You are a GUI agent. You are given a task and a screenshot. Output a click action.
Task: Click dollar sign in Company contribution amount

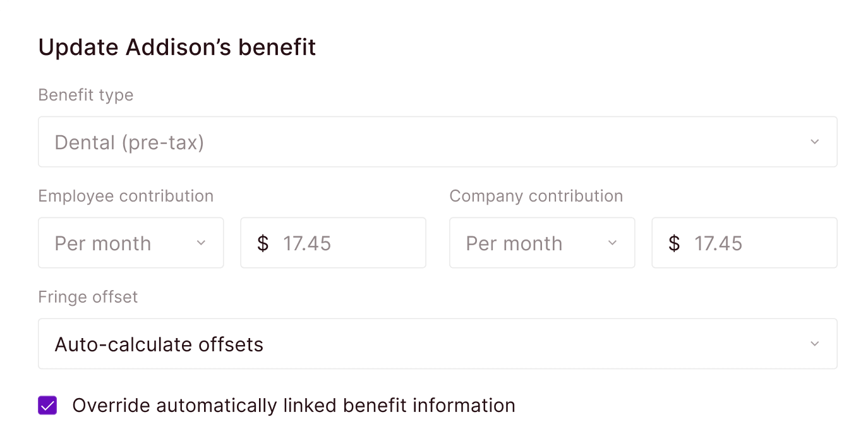(674, 243)
